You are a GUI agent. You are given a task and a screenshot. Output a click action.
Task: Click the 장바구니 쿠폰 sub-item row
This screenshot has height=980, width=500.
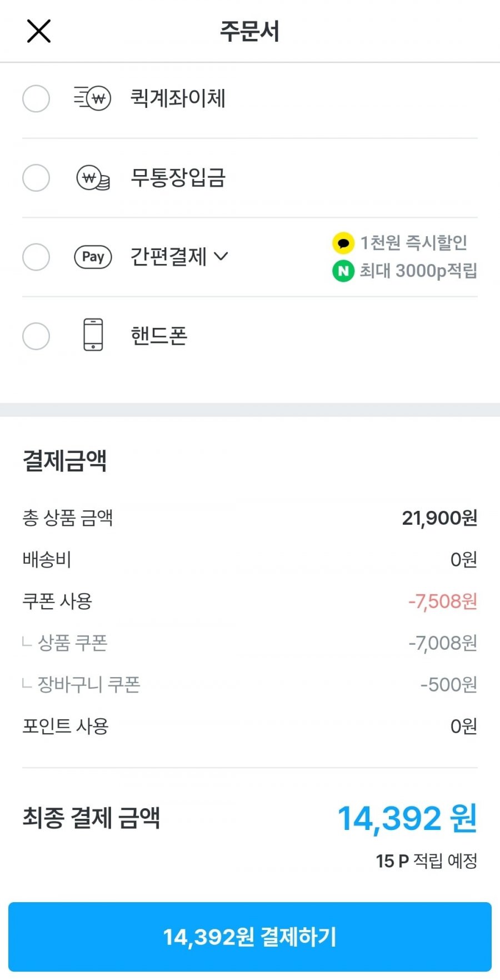(x=250, y=684)
